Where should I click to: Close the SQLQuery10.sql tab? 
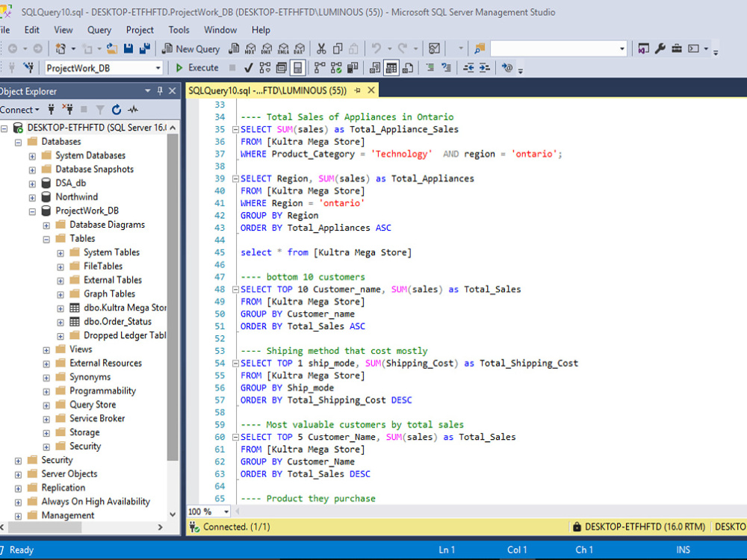pyautogui.click(x=371, y=90)
